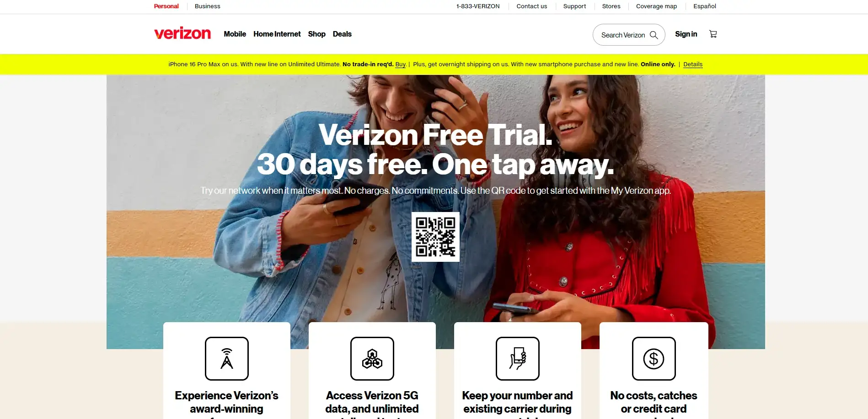Screen dimensions: 868x419
Task: Switch to the Business tab
Action: point(208,6)
